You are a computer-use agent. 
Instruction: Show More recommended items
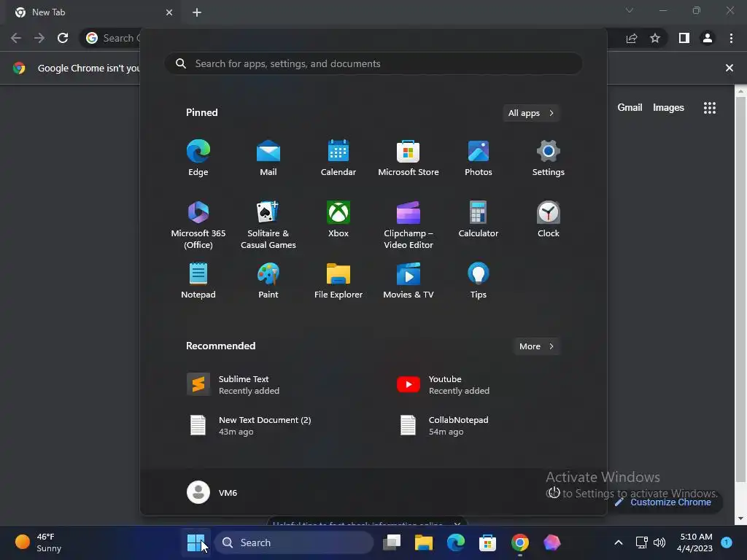click(536, 346)
